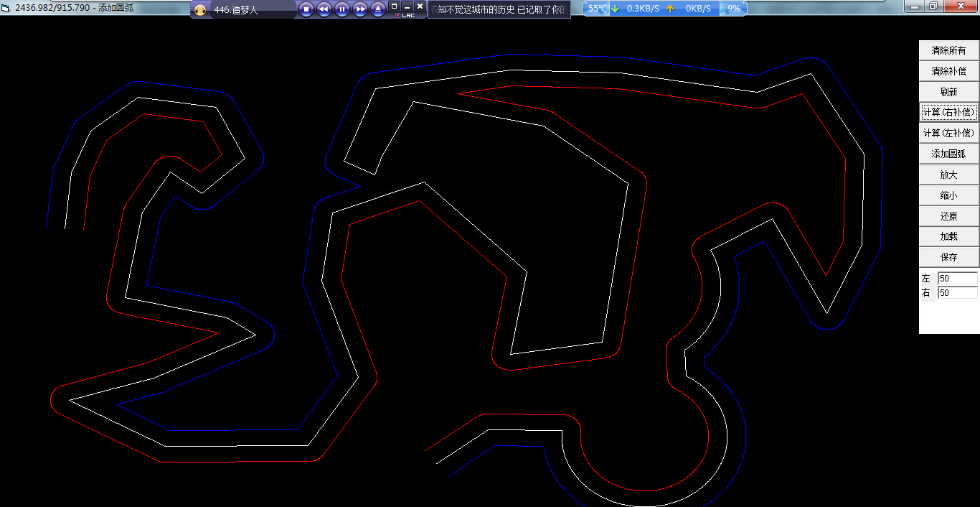Refresh the canvas with 刷新

click(x=948, y=92)
